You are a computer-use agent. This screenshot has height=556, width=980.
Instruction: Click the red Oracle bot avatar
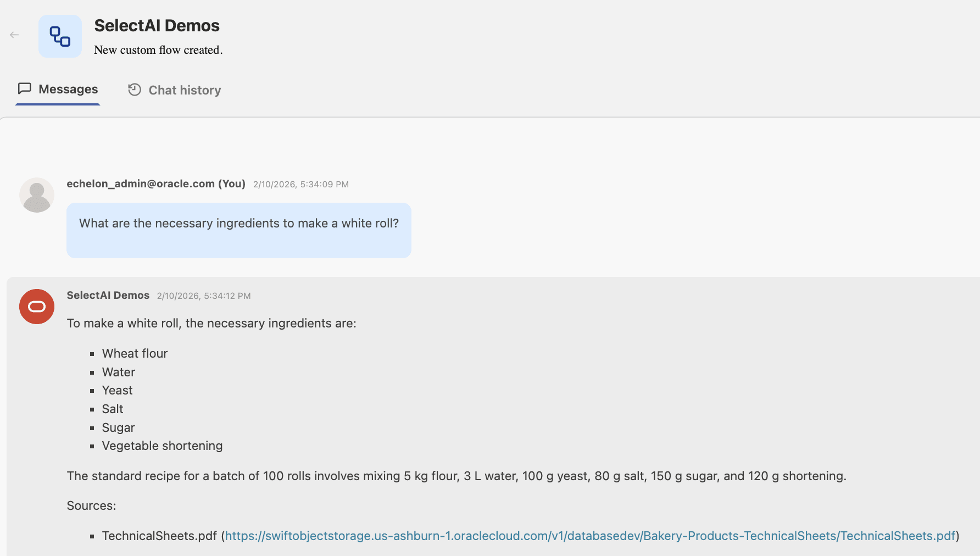(37, 307)
